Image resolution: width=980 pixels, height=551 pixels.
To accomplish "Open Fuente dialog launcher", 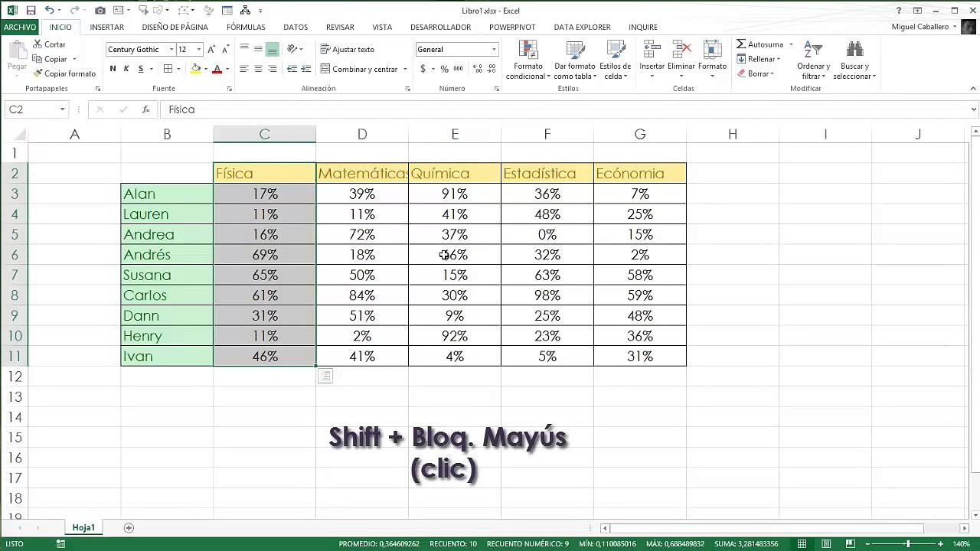I will 230,89.
